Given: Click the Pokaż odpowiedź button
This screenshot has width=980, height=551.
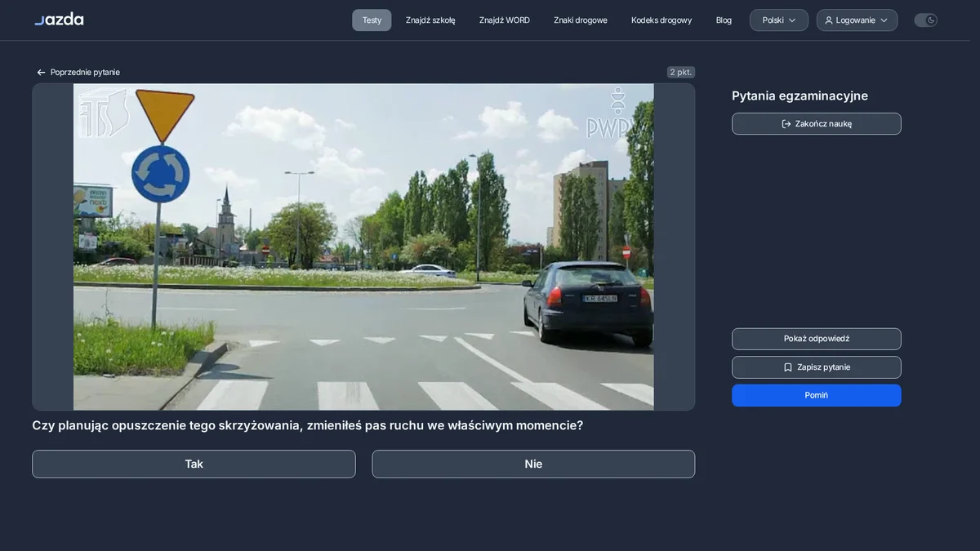Looking at the screenshot, I should click(817, 339).
